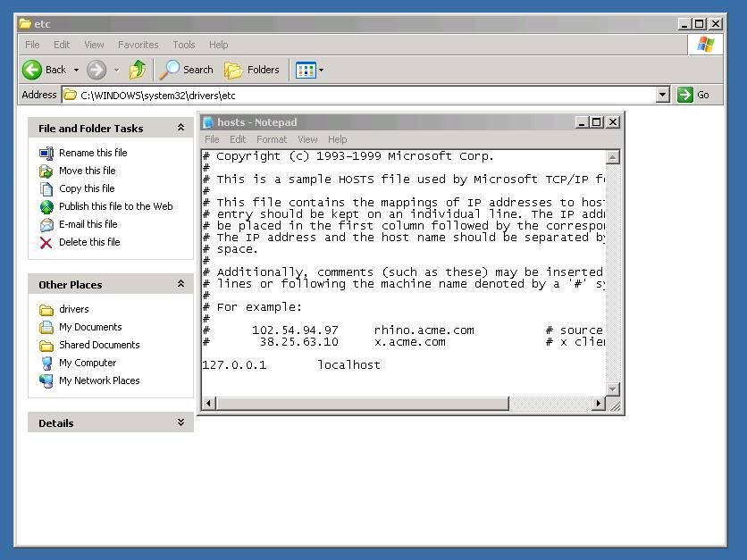Click the My Network Places link
747x560 pixels.
pyautogui.click(x=99, y=380)
